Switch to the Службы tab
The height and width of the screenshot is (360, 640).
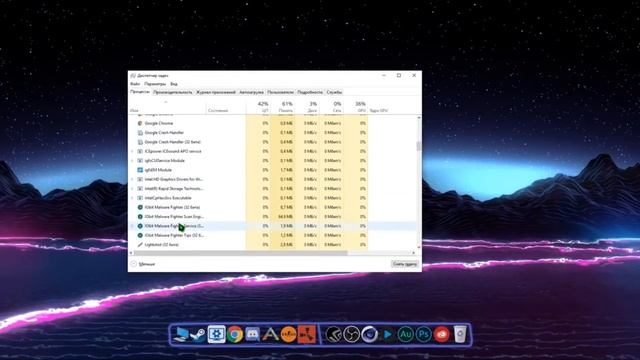pyautogui.click(x=334, y=92)
